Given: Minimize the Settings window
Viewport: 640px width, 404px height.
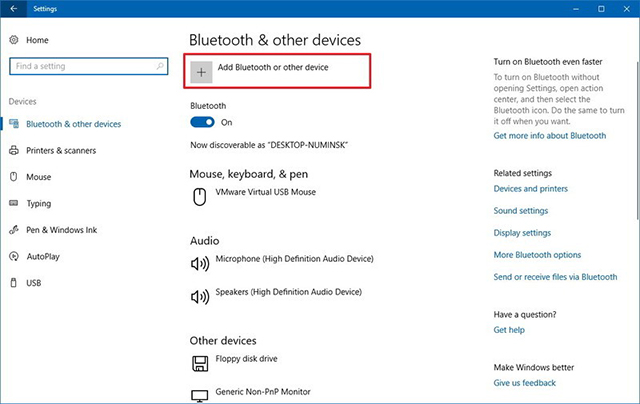Looking at the screenshot, I should [576, 9].
